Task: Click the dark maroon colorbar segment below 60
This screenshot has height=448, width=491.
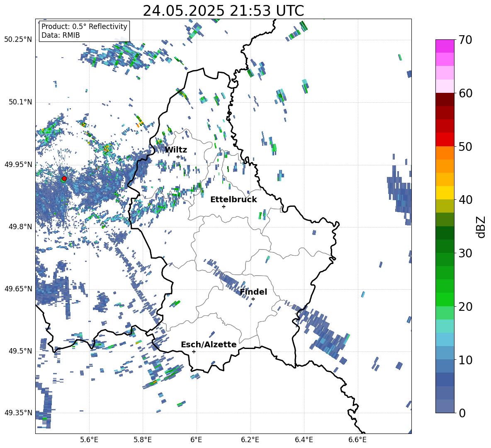Action: pyautogui.click(x=445, y=99)
